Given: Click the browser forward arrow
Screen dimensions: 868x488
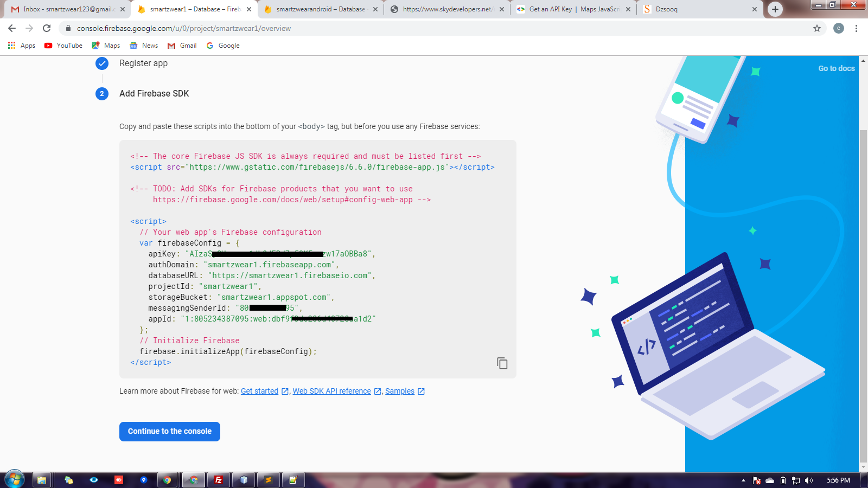Looking at the screenshot, I should [29, 28].
